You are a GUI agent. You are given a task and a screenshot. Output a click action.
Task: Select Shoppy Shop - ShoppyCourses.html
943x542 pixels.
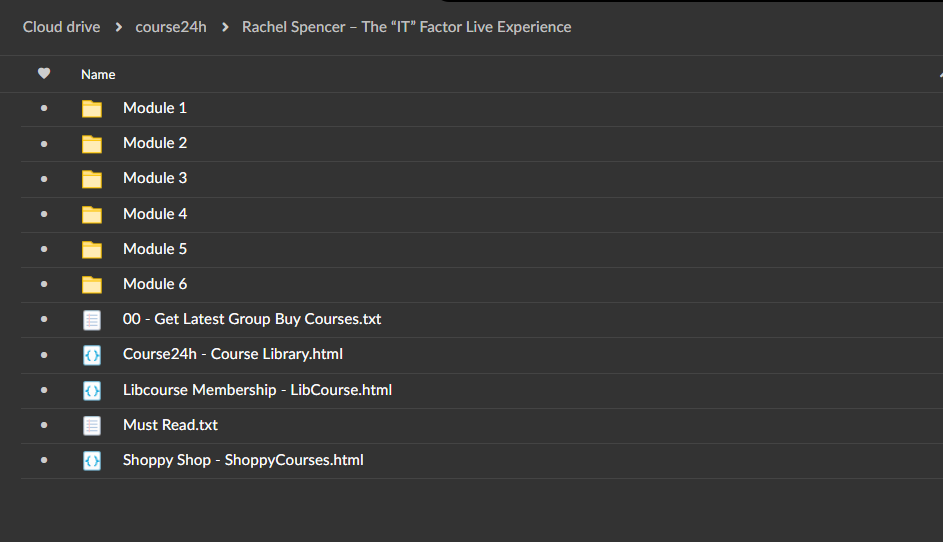point(243,460)
